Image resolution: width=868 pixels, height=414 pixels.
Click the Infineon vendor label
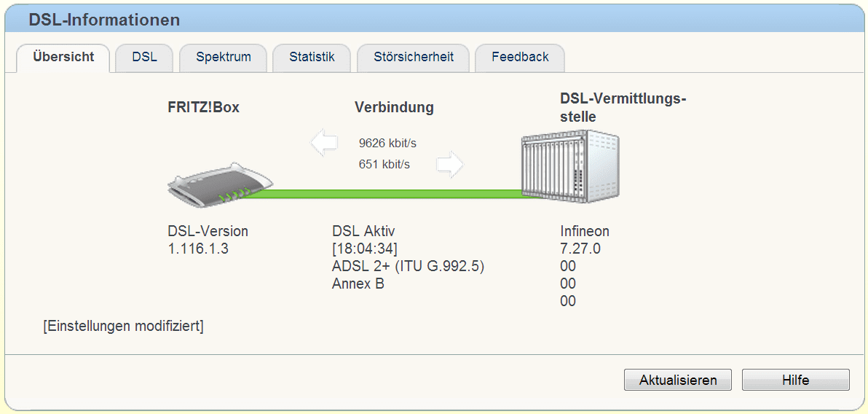click(x=585, y=231)
